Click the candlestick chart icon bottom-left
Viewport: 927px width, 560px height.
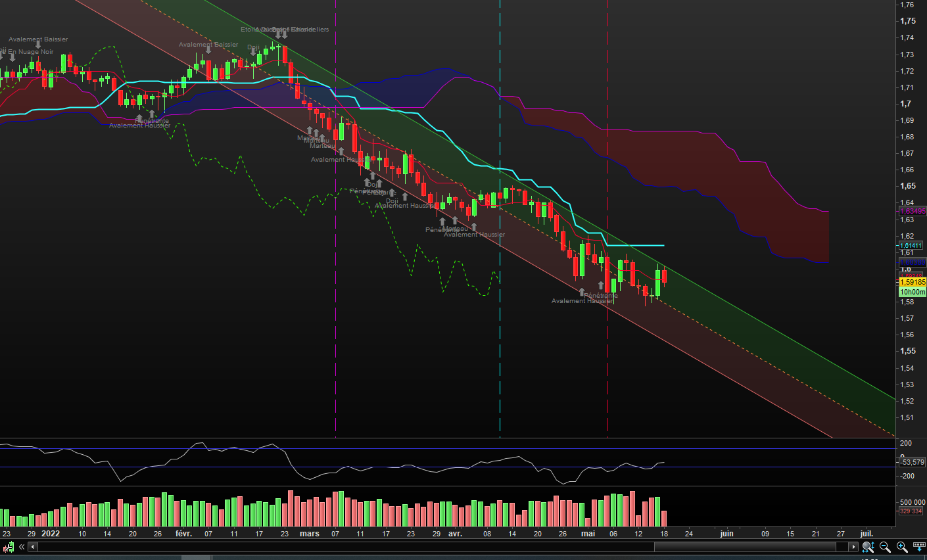point(9,547)
